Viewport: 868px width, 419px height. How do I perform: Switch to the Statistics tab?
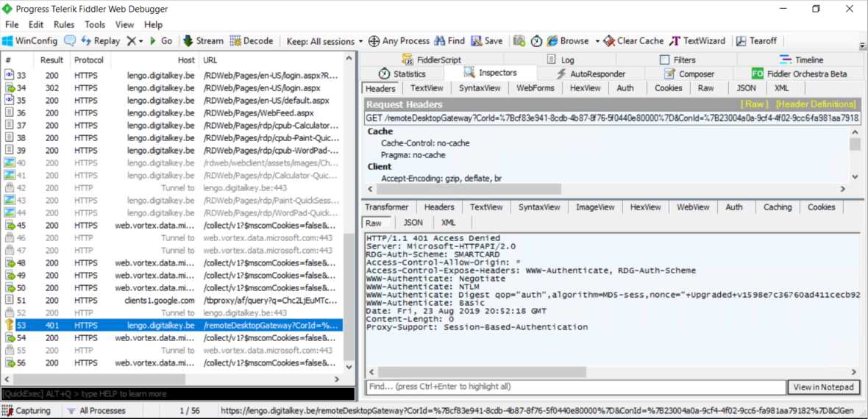pos(402,74)
